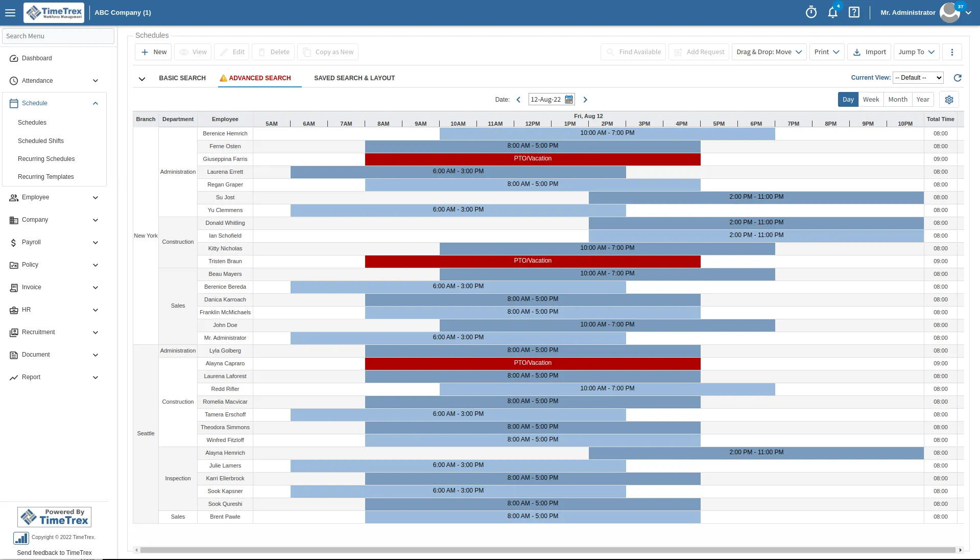
Task: Open the notifications bell
Action: tap(832, 12)
